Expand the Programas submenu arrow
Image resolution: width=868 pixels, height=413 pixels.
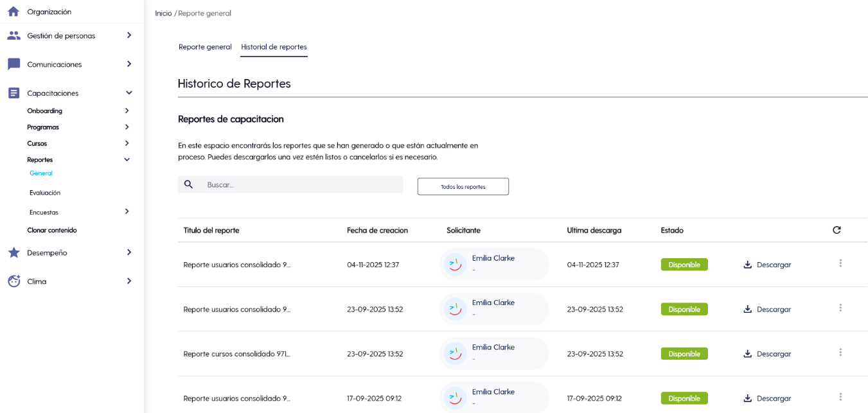click(127, 127)
